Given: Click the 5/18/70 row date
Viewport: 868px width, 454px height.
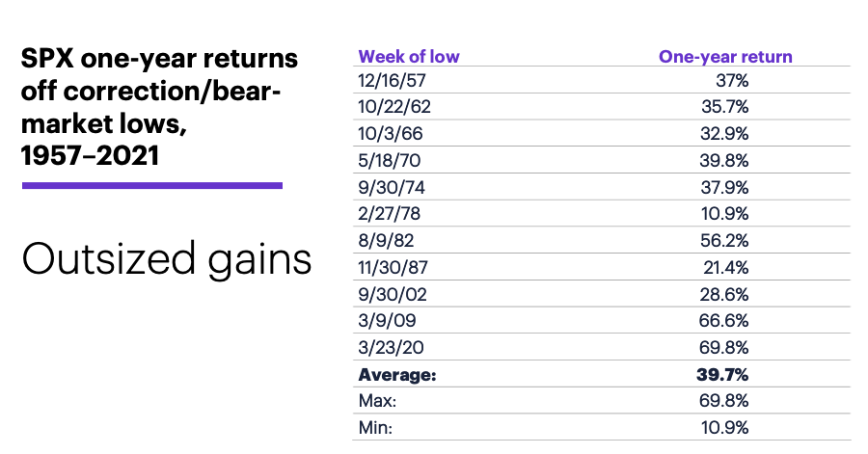Looking at the screenshot, I should [x=390, y=160].
